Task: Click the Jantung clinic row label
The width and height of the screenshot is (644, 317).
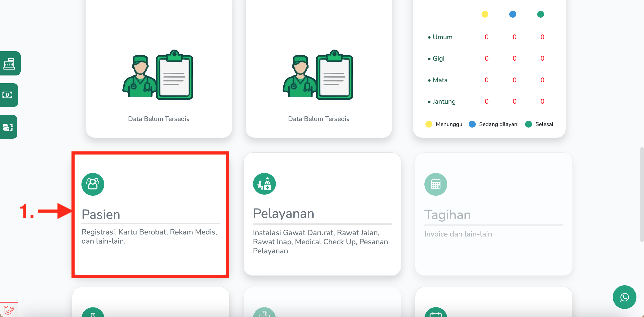Action: pyautogui.click(x=444, y=101)
